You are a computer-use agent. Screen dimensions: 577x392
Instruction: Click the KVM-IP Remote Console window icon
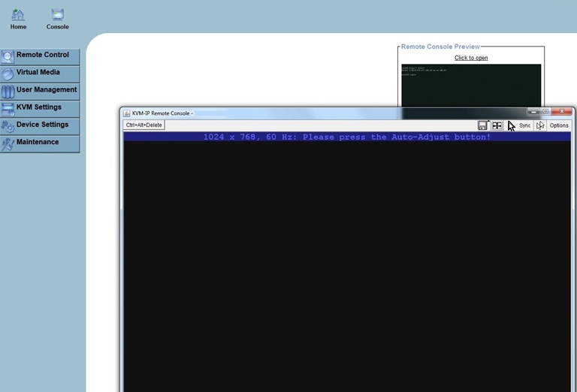coord(127,113)
